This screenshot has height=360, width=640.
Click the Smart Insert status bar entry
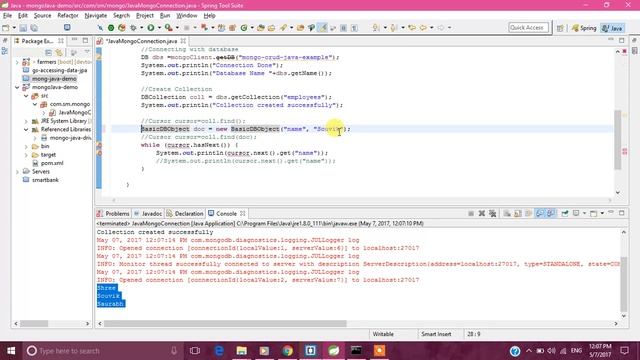tap(436, 334)
